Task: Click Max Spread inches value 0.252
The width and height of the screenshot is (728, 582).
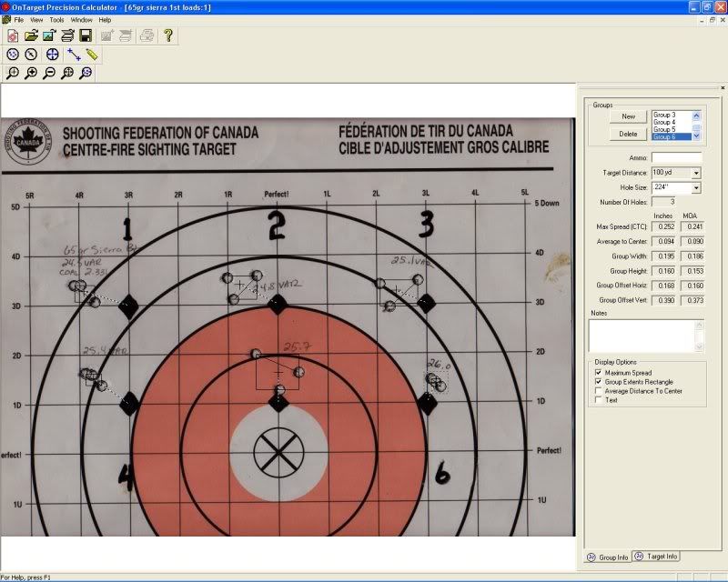Action: (x=664, y=226)
